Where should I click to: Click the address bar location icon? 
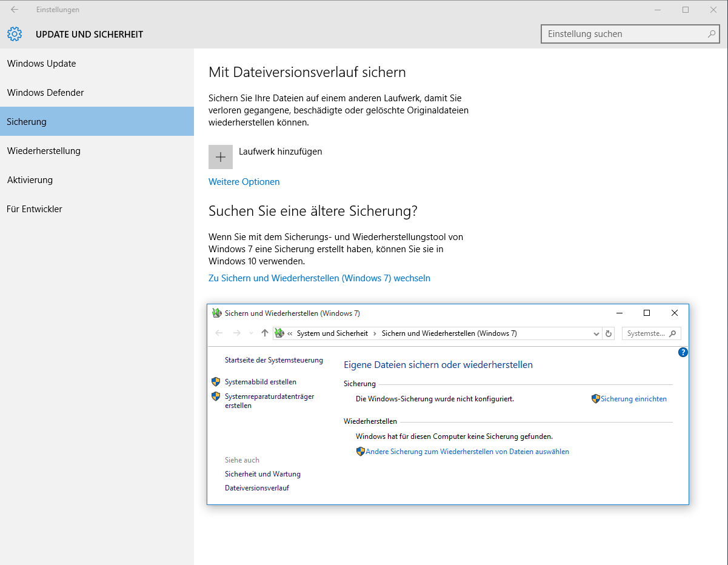pyautogui.click(x=279, y=333)
